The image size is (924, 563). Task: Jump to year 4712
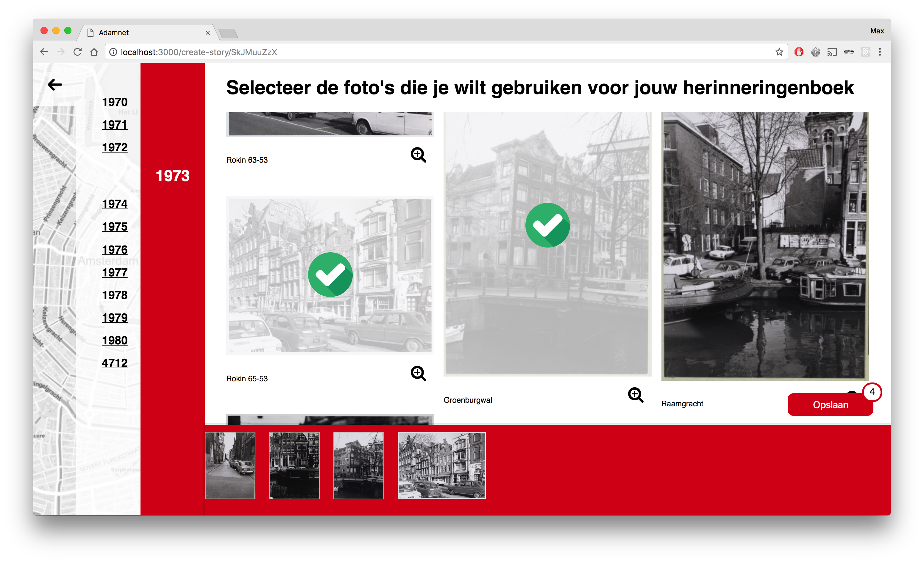pyautogui.click(x=115, y=363)
